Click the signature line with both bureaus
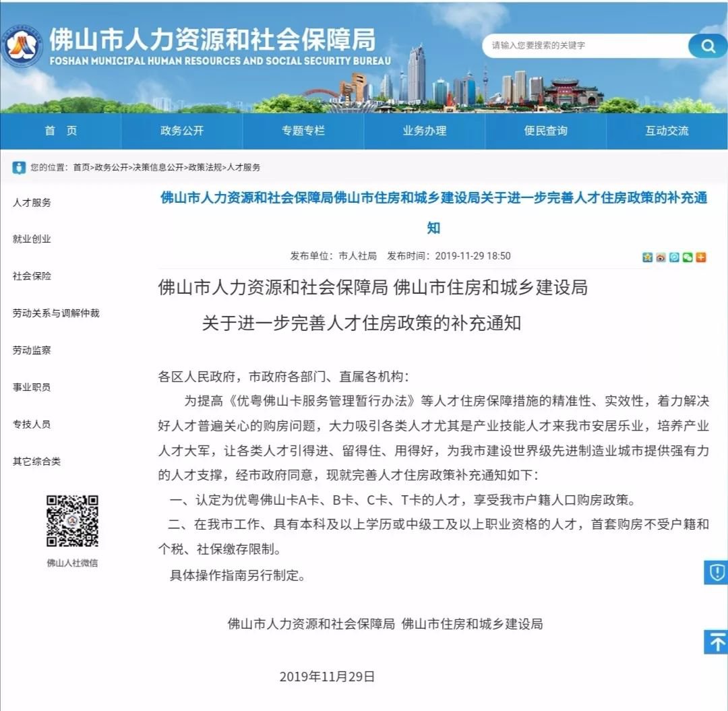The image size is (728, 711). (386, 624)
